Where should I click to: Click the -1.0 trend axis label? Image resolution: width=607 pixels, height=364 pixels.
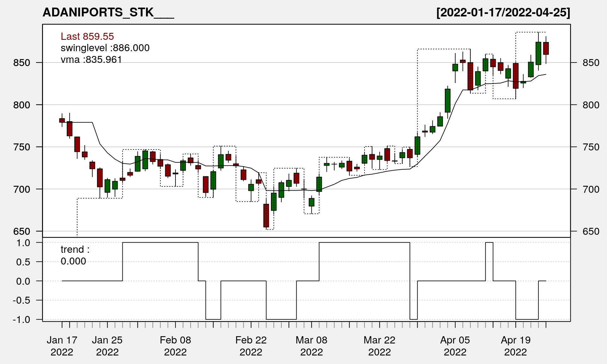click(x=21, y=320)
